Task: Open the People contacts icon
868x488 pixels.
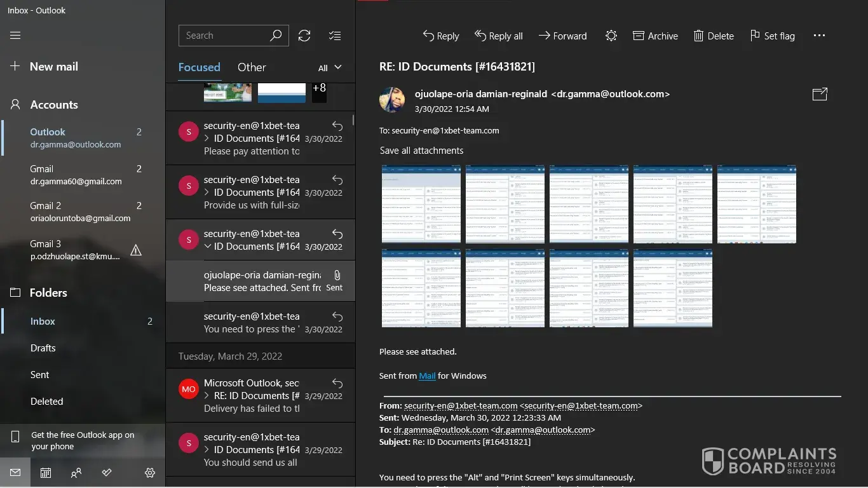Action: 76,473
